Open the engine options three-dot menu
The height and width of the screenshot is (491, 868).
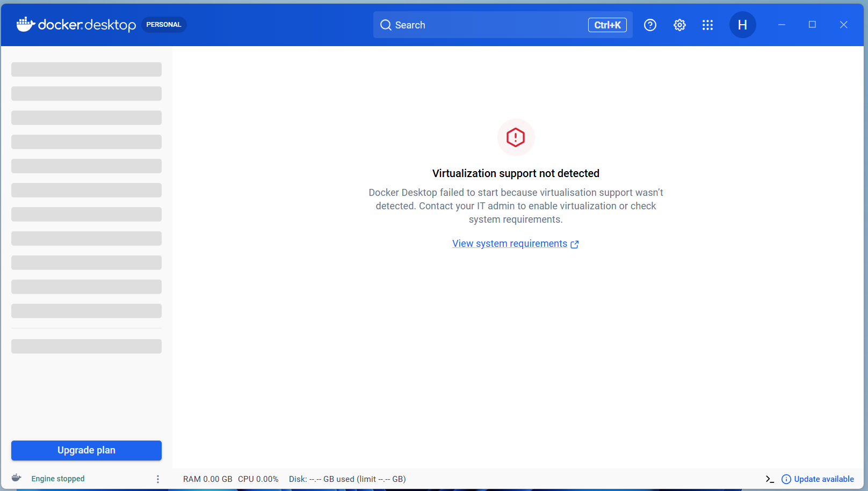158,479
